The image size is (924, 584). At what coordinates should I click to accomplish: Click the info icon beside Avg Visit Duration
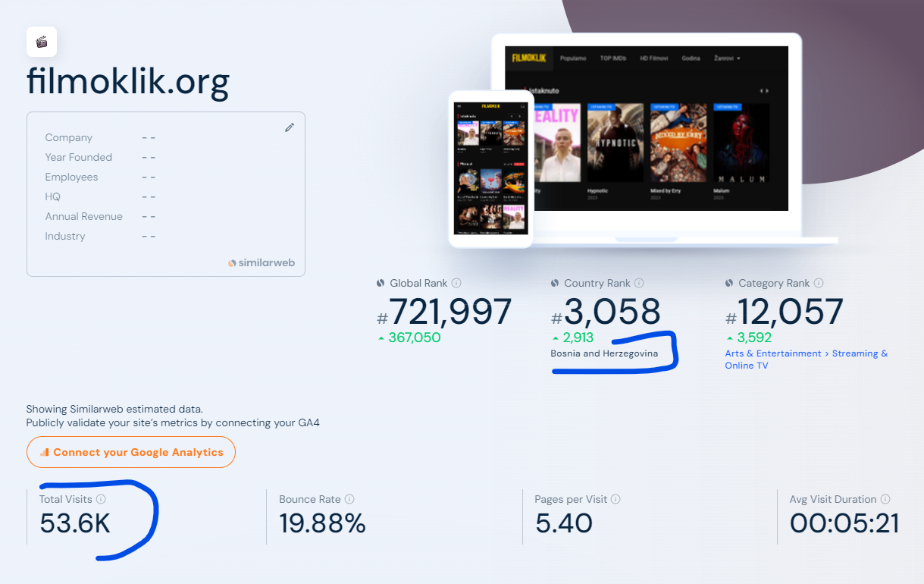click(x=885, y=499)
